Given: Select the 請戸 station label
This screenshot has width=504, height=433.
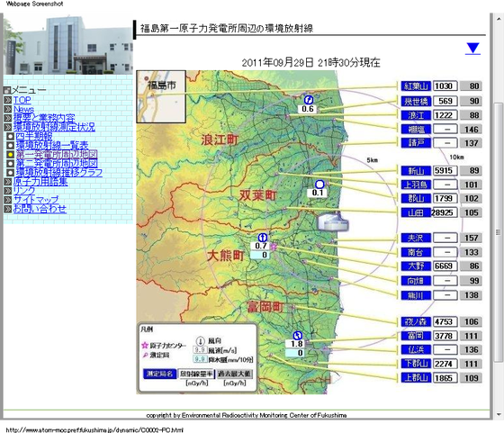Looking at the screenshot, I should coord(416,143).
